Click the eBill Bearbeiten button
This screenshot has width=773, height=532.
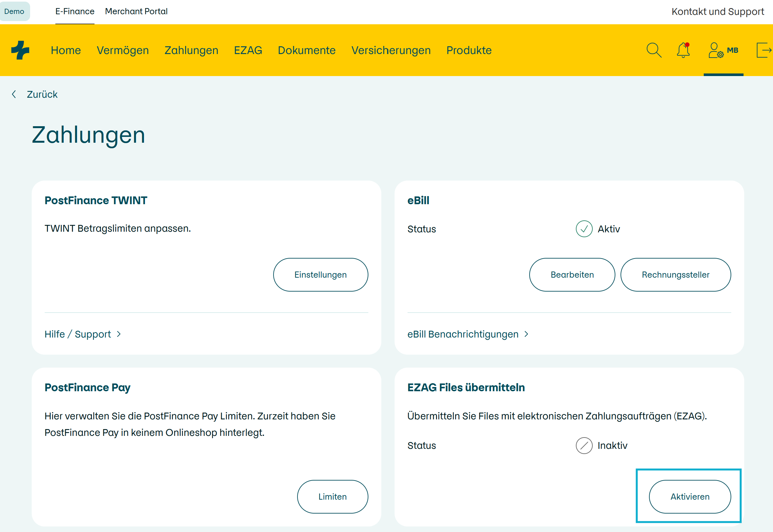click(572, 275)
